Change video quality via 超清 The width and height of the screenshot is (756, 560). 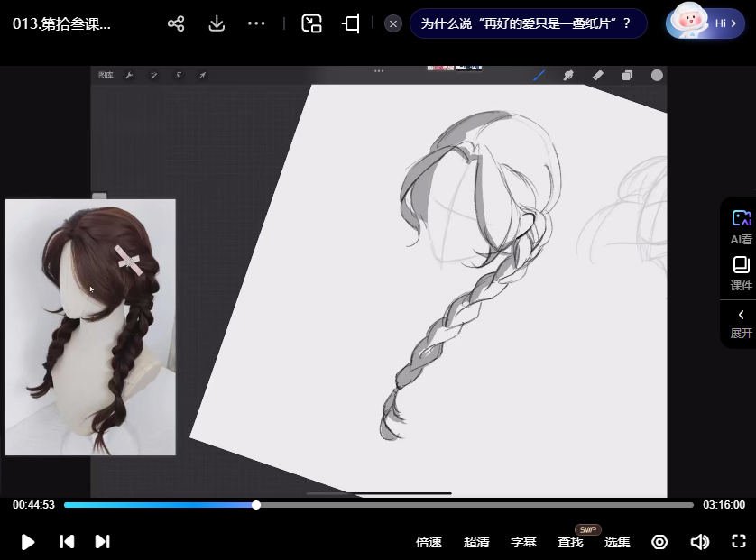coord(476,542)
